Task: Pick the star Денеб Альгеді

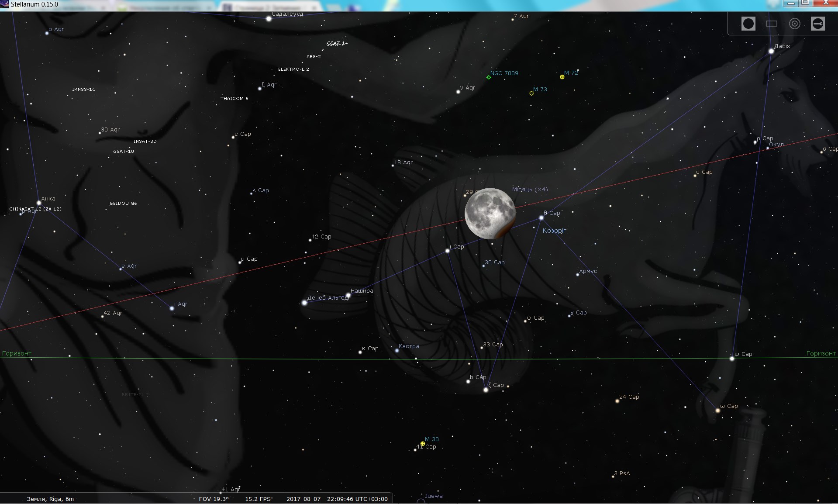Action: 304,303
